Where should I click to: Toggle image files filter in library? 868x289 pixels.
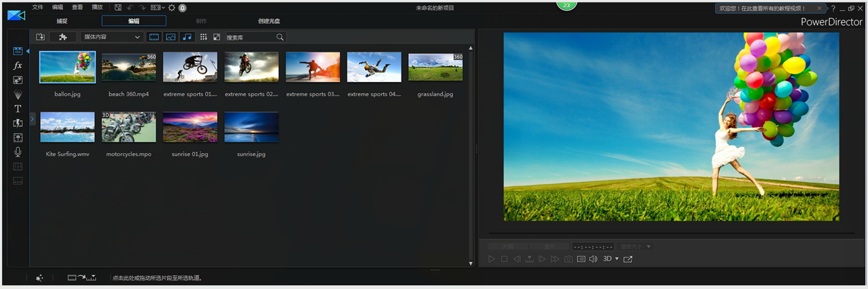[171, 37]
